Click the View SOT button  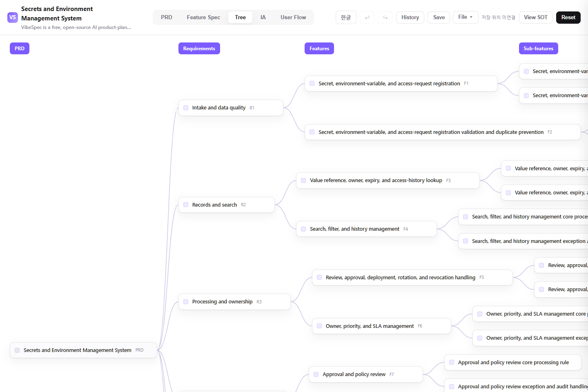point(536,18)
